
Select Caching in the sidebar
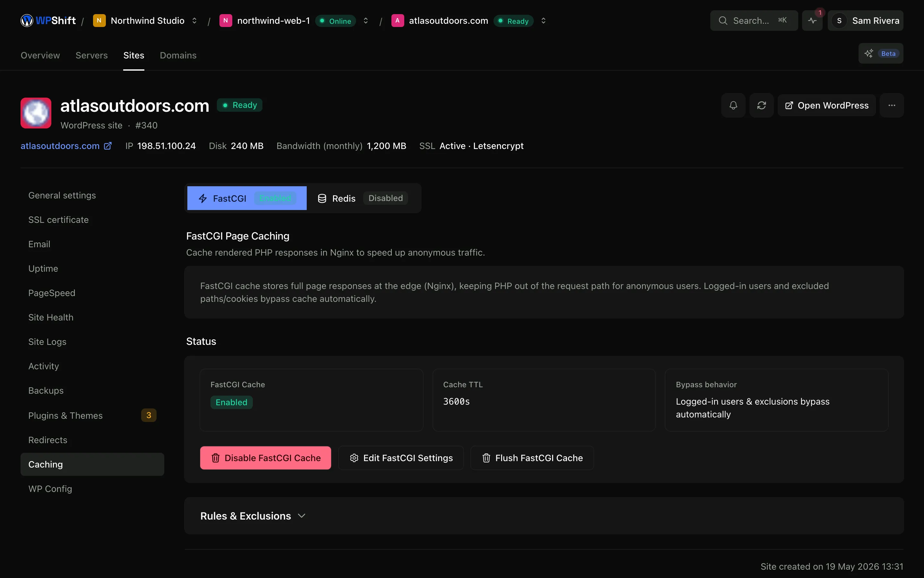pyautogui.click(x=92, y=464)
